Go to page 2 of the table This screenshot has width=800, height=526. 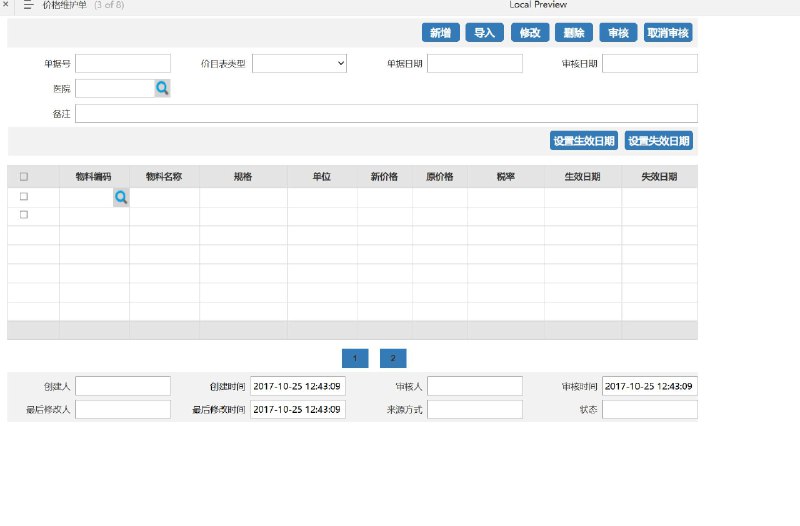tap(393, 358)
